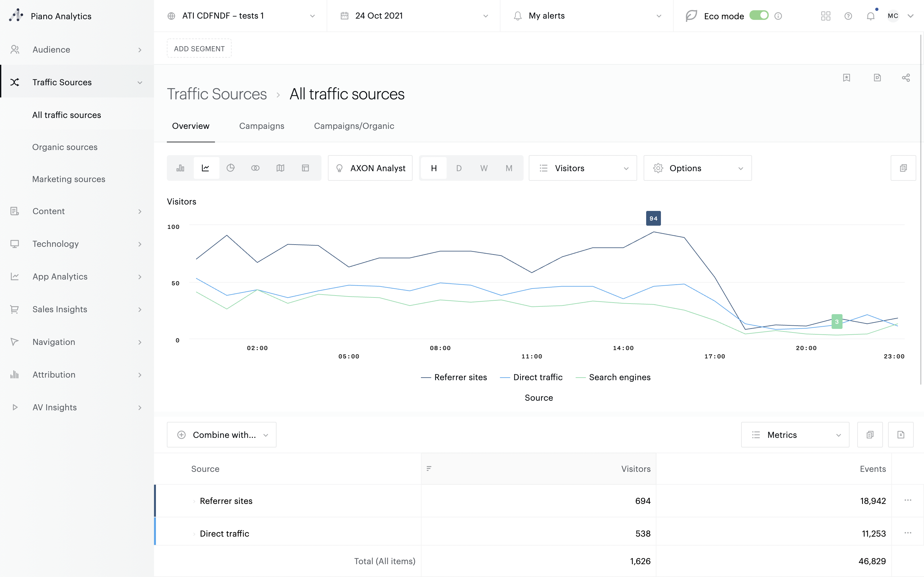Expand the Referrer sites row
This screenshot has width=924, height=577.
(x=194, y=501)
